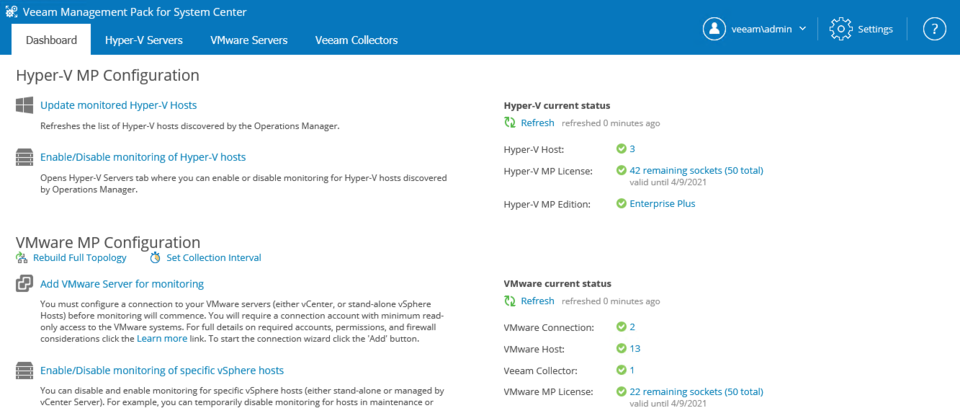
Task: Click the server icon beside vSphere hosts monitoring
Action: 24,371
